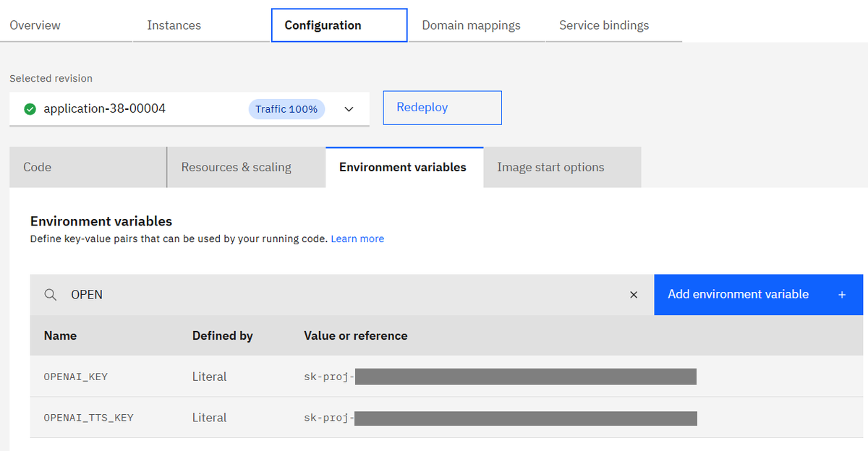Switch to the Instances tab

pyautogui.click(x=174, y=25)
